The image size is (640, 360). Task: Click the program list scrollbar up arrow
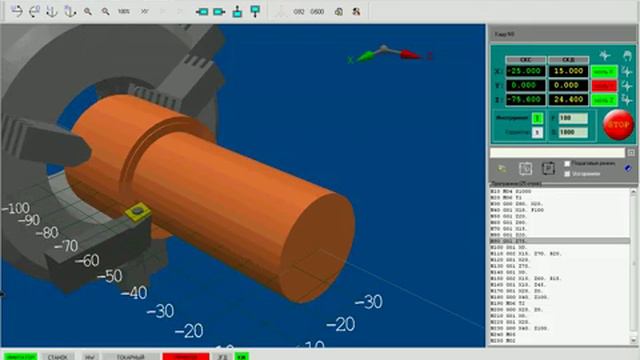[633, 191]
